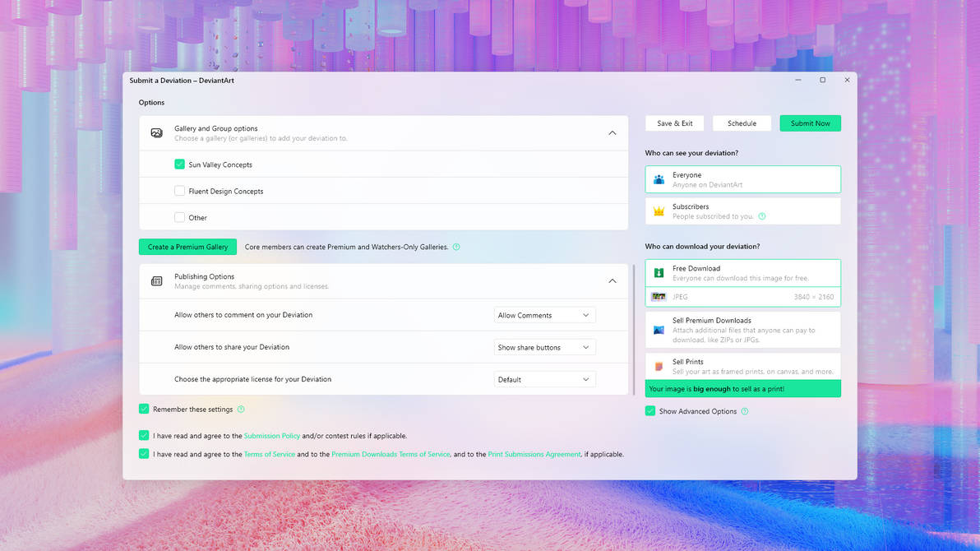The height and width of the screenshot is (551, 980).
Task: Open the Default license dropdown
Action: point(544,380)
